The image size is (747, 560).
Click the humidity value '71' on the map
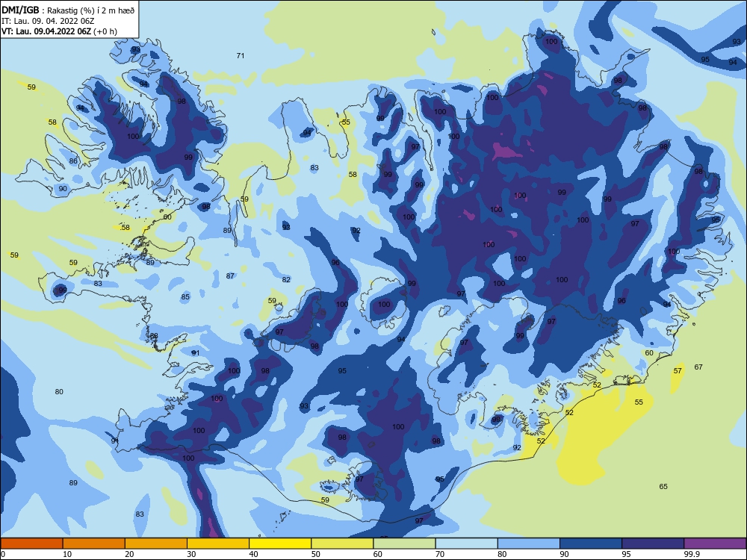[x=241, y=56]
